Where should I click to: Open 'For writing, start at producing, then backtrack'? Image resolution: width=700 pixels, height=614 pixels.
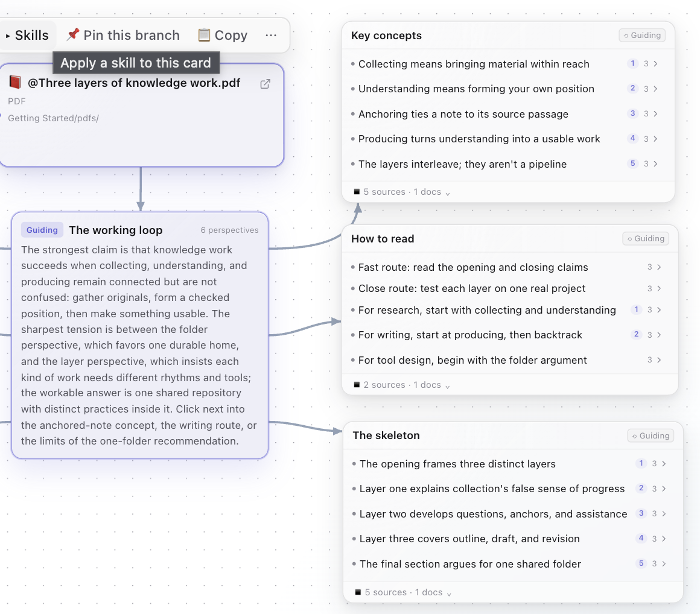470,335
